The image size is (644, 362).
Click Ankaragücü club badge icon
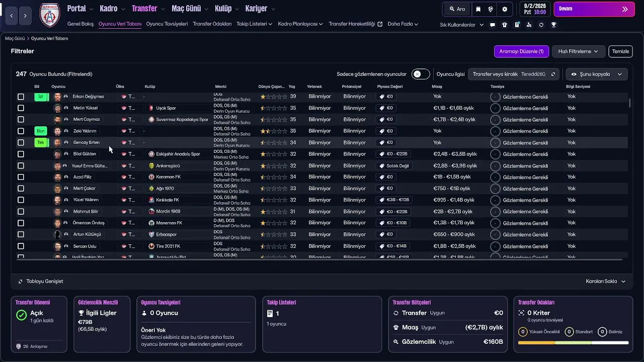tap(151, 166)
